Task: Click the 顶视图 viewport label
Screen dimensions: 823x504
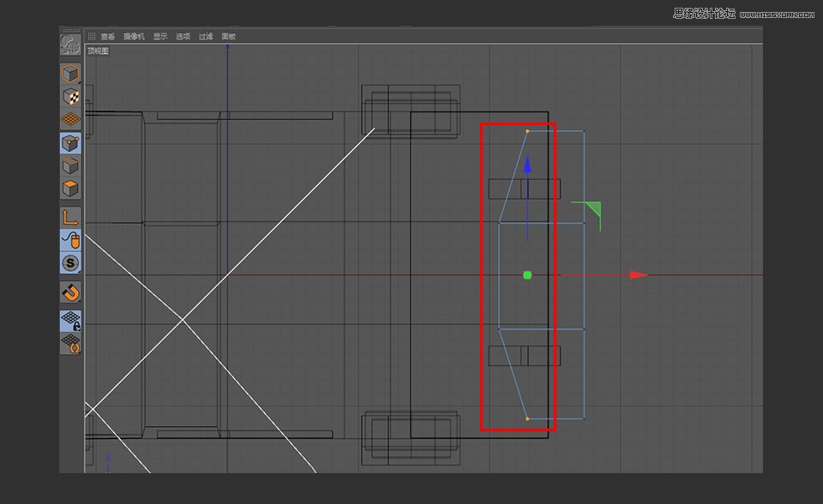Action: point(99,51)
